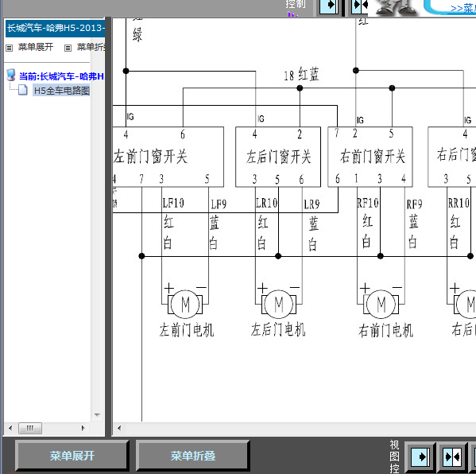
Task: Click the small list icon before 菜单折叠 in sidebar
Action: click(x=68, y=48)
